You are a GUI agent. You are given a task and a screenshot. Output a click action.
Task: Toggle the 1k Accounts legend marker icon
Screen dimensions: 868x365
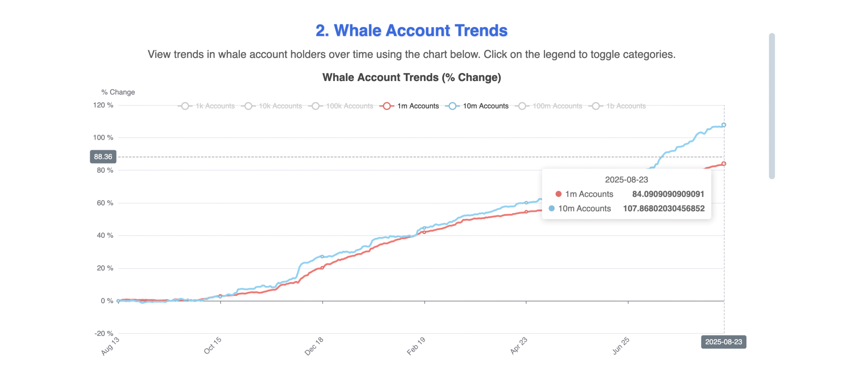(x=185, y=106)
